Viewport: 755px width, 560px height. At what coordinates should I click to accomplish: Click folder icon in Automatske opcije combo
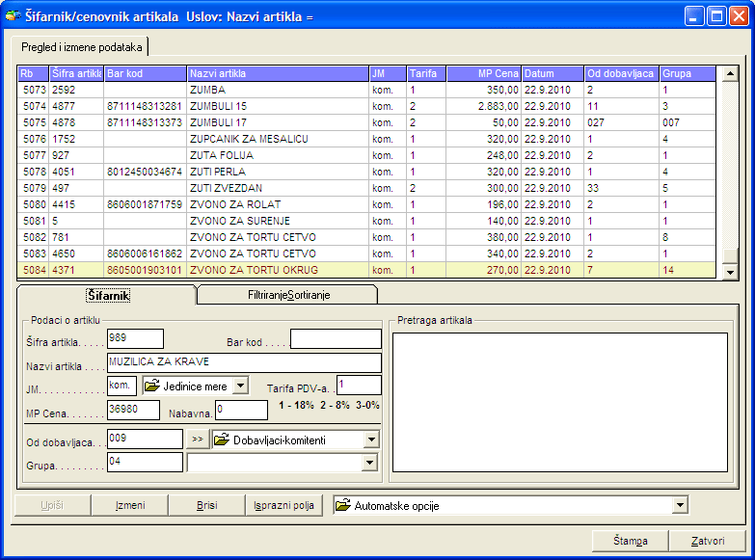(x=342, y=505)
